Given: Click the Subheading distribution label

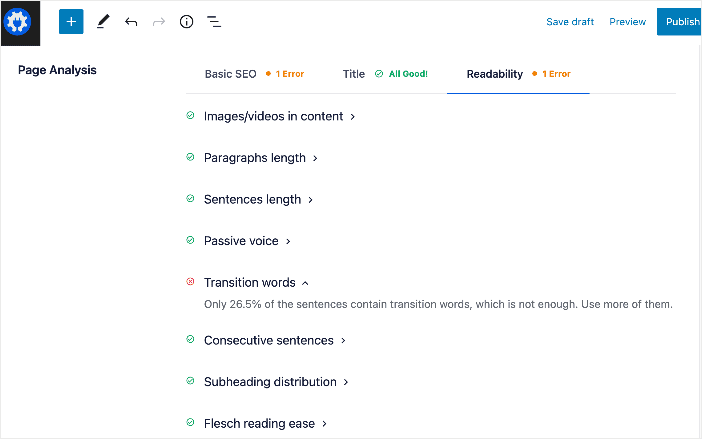Looking at the screenshot, I should click(270, 382).
